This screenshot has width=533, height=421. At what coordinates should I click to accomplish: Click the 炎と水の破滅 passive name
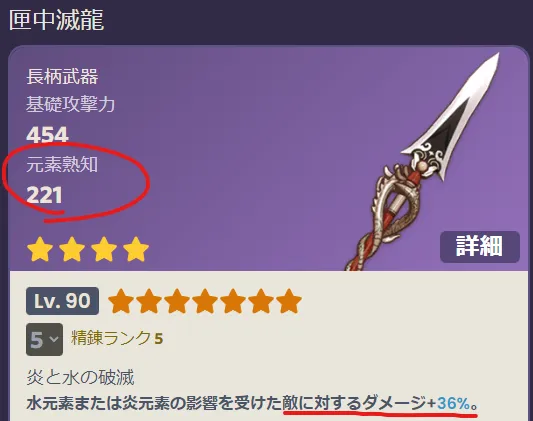coord(80,377)
